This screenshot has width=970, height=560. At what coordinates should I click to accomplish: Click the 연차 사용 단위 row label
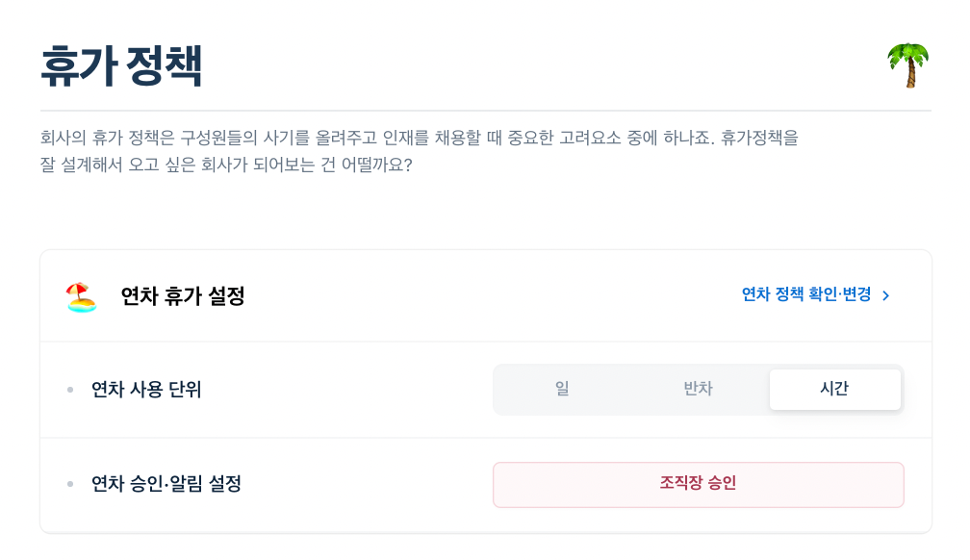(146, 390)
